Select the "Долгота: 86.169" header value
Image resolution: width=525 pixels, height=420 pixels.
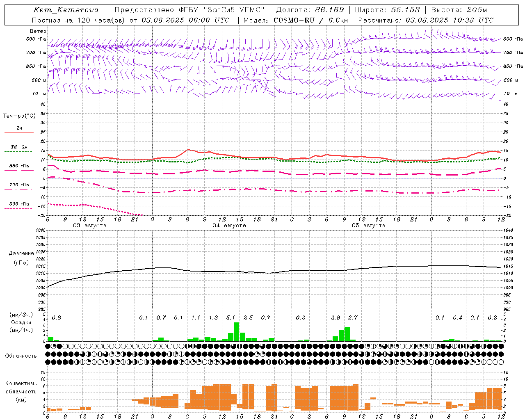[310, 10]
